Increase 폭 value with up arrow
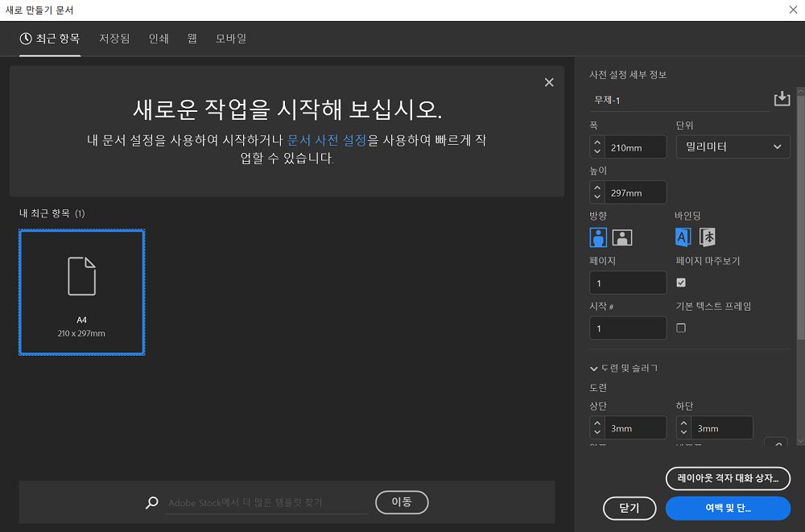This screenshot has width=805, height=532. pos(597,142)
